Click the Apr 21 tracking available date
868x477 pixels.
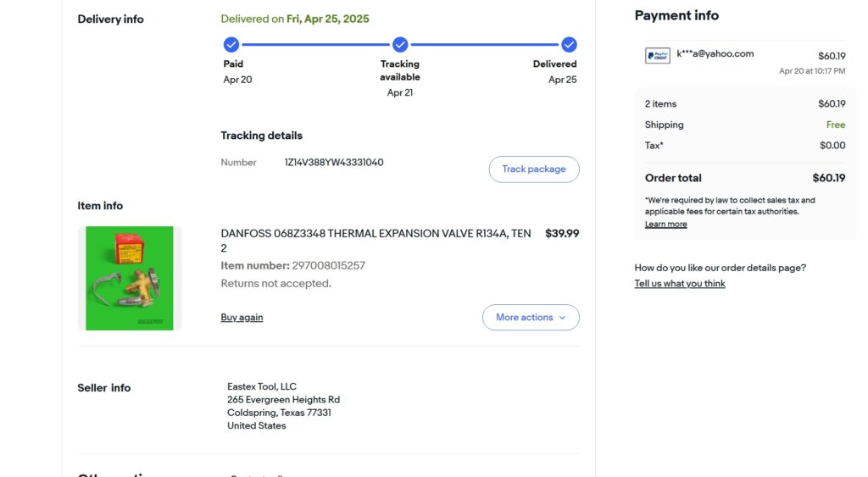point(400,92)
